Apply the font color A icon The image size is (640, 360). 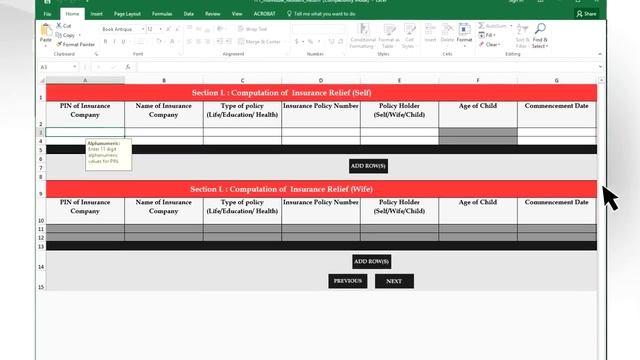click(172, 42)
